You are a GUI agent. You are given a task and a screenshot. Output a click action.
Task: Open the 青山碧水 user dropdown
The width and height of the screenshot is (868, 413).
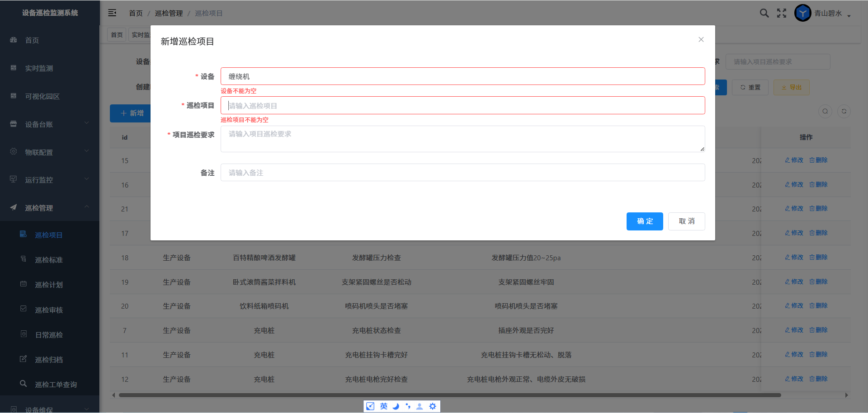pos(832,14)
